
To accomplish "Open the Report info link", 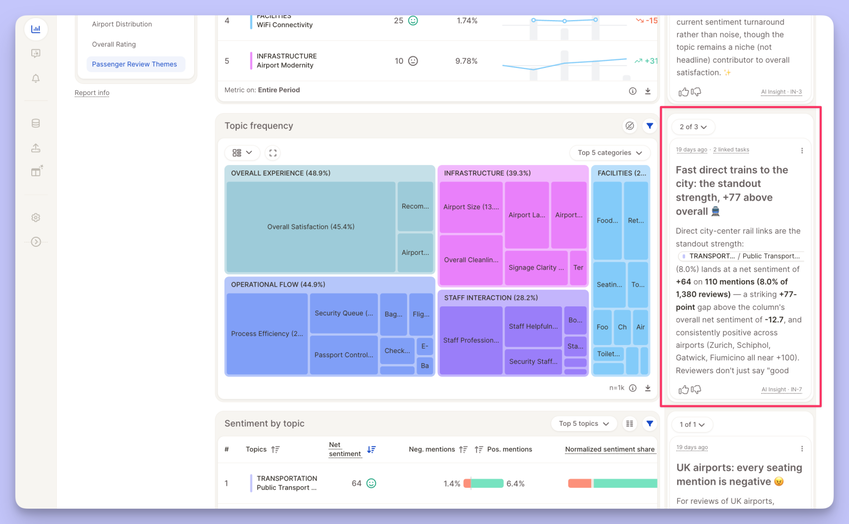I will (92, 93).
